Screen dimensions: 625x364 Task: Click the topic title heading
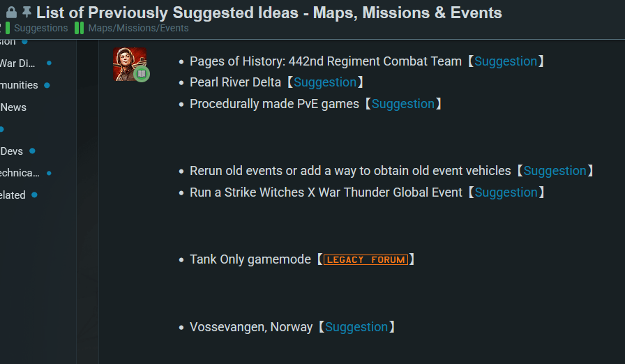pos(269,13)
